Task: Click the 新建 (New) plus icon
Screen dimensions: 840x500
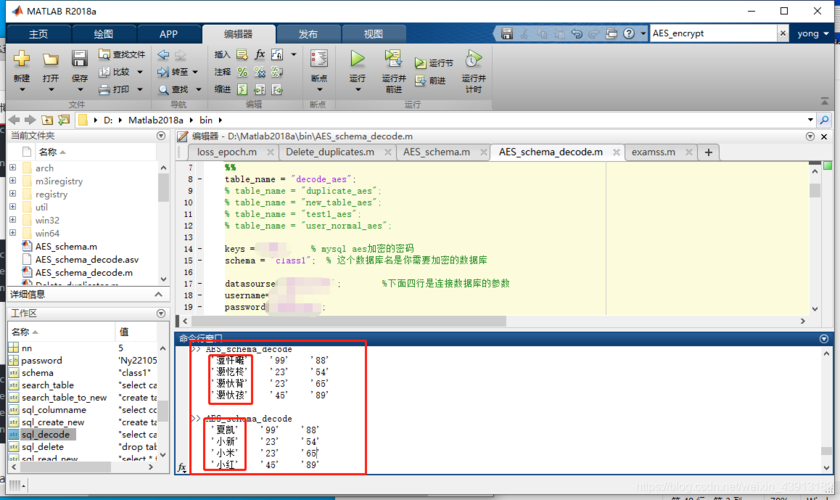Action: pyautogui.click(x=21, y=58)
